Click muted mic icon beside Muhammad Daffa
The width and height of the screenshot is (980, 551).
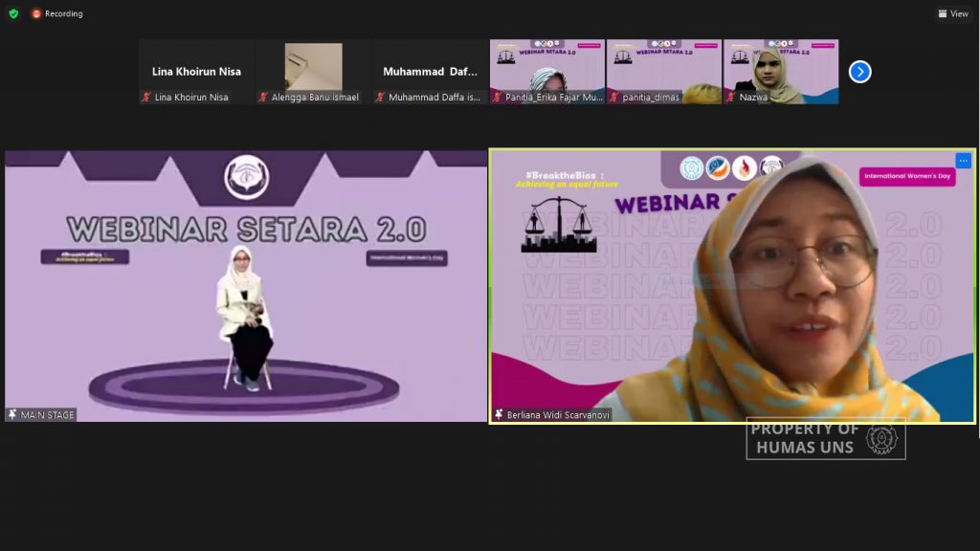coord(380,97)
